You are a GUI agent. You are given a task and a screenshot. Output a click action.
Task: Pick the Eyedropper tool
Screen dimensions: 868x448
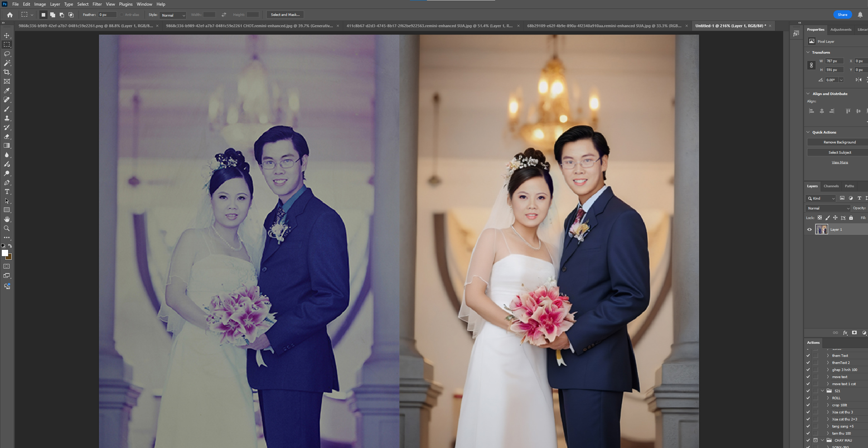7,90
